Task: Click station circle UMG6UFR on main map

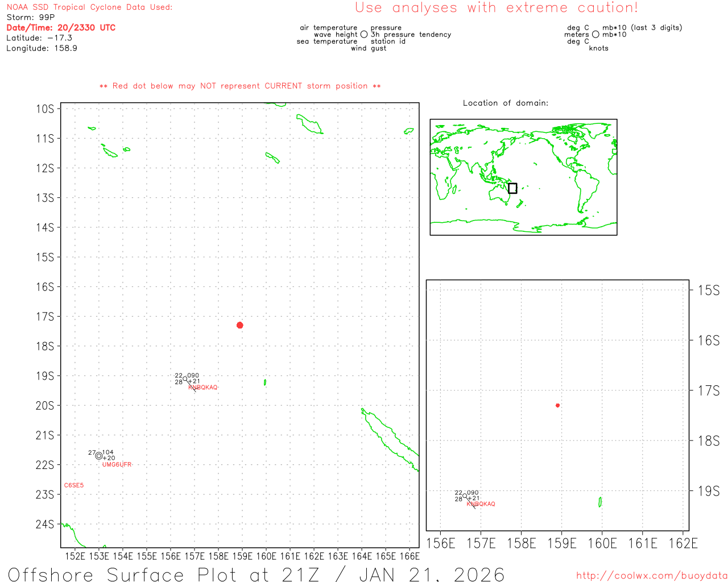Action: [x=99, y=456]
